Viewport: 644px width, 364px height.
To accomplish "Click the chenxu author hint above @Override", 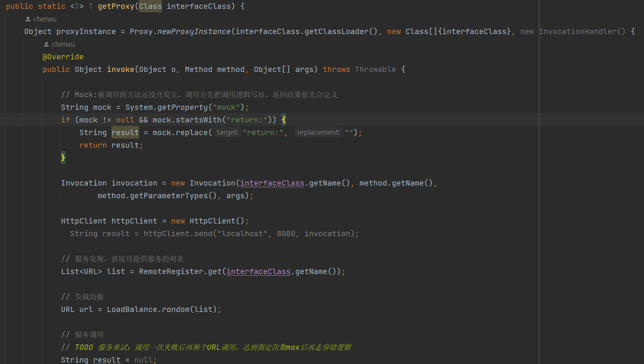I will (x=63, y=44).
